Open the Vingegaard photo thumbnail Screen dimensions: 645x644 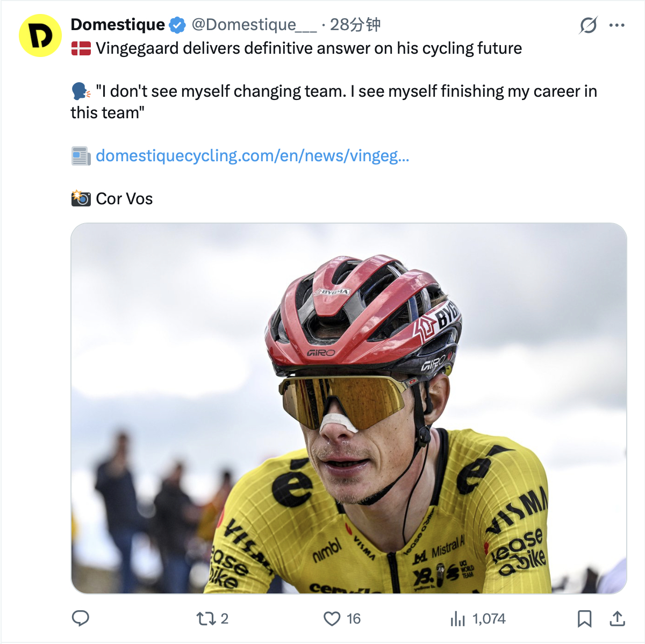coord(349,409)
